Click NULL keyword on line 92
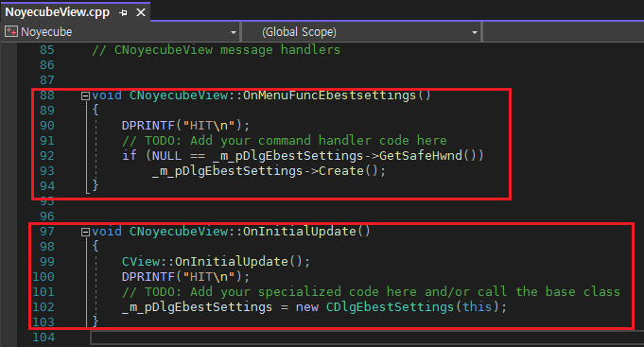Image resolution: width=644 pixels, height=347 pixels. (166, 156)
